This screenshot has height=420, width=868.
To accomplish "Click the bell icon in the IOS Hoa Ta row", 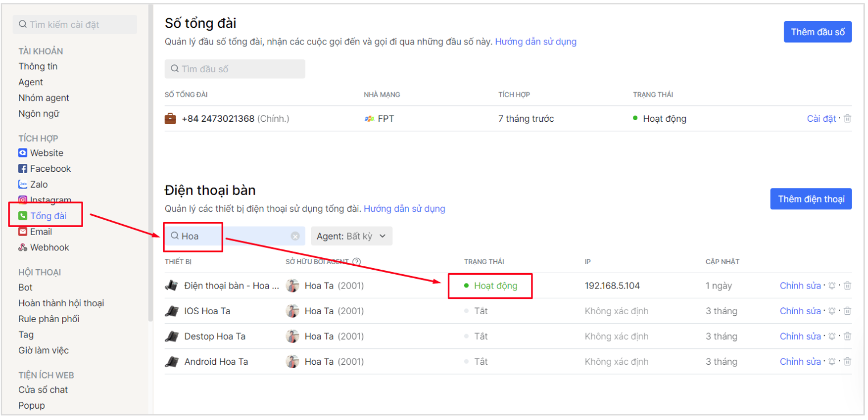I will click(x=832, y=311).
